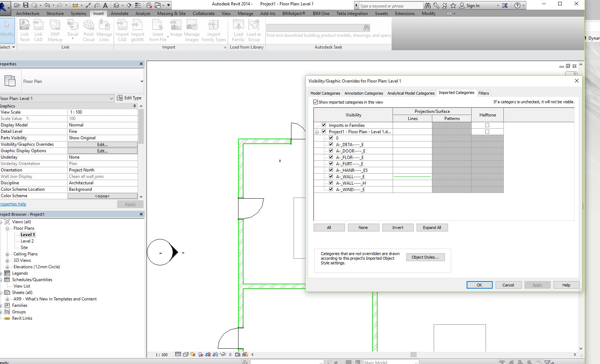This screenshot has width=600, height=364.
Task: Open the Massing & Site ribbon tab
Action: 171,13
